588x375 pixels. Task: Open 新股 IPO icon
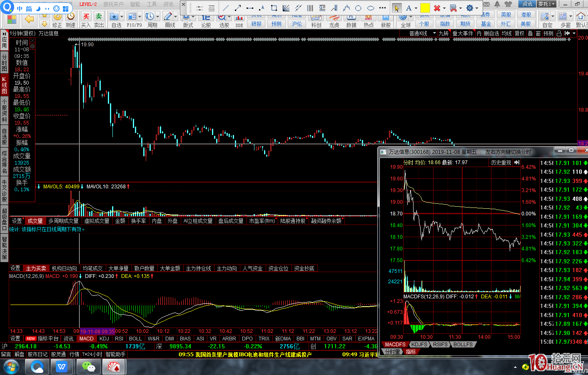pos(386,21)
